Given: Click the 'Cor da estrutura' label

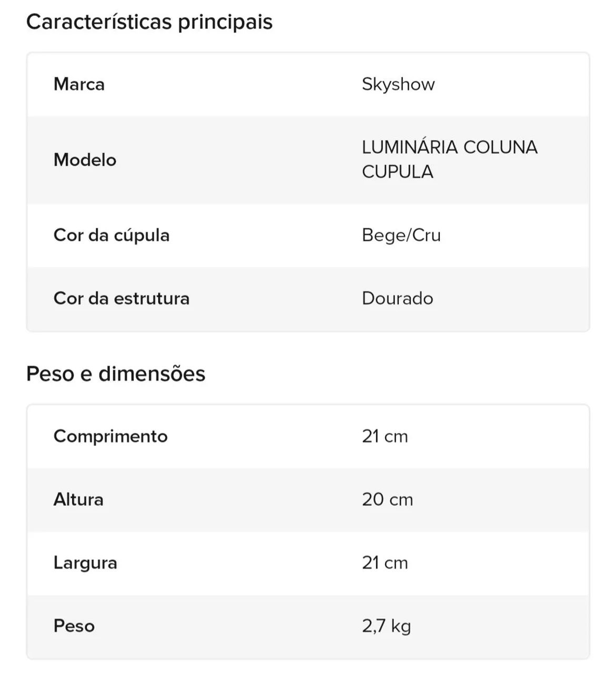Looking at the screenshot, I should [122, 299].
